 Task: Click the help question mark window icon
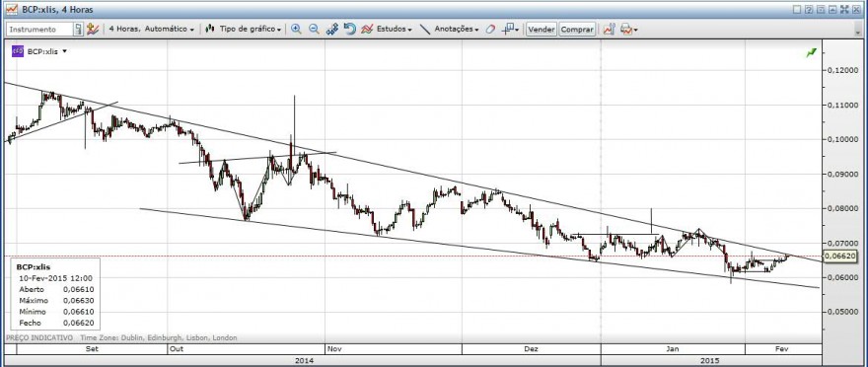(809, 10)
